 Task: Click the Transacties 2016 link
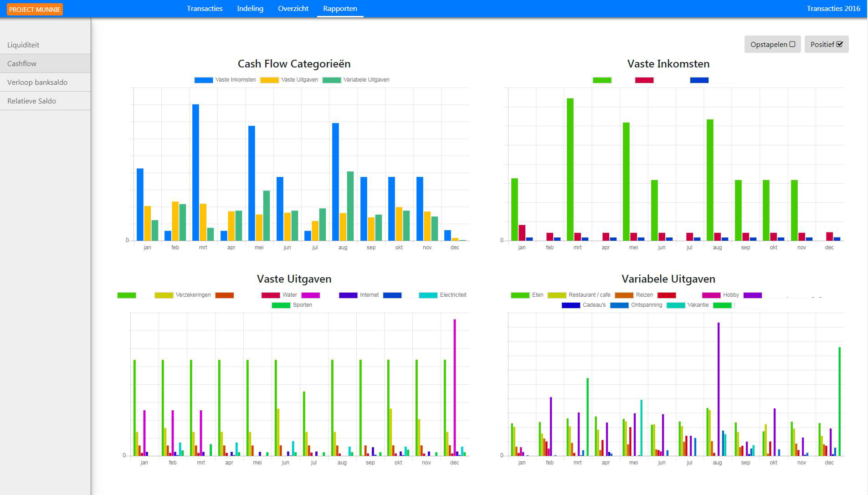(833, 8)
